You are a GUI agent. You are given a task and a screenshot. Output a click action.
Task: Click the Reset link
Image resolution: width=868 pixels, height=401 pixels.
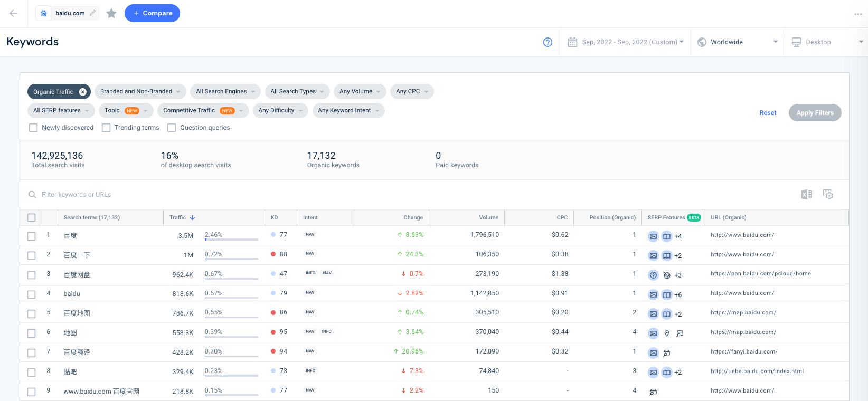tap(768, 113)
